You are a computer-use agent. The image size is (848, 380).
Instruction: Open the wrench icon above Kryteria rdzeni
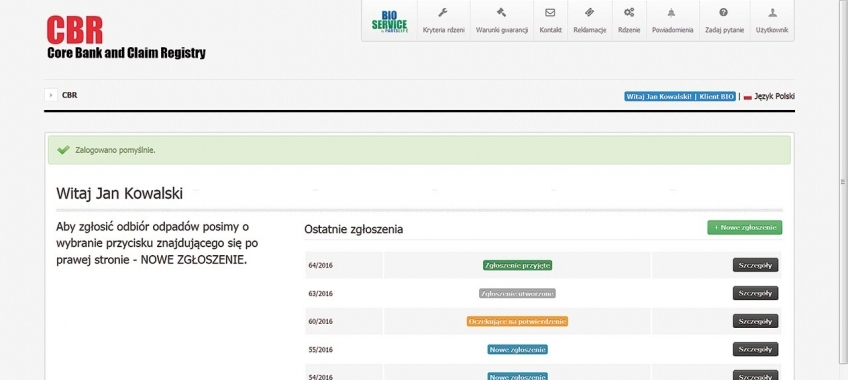(x=443, y=12)
